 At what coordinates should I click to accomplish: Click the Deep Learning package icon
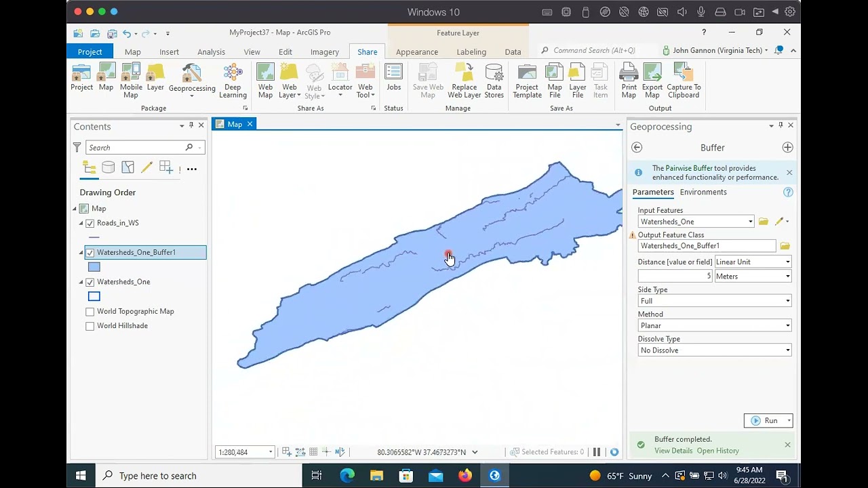(233, 81)
